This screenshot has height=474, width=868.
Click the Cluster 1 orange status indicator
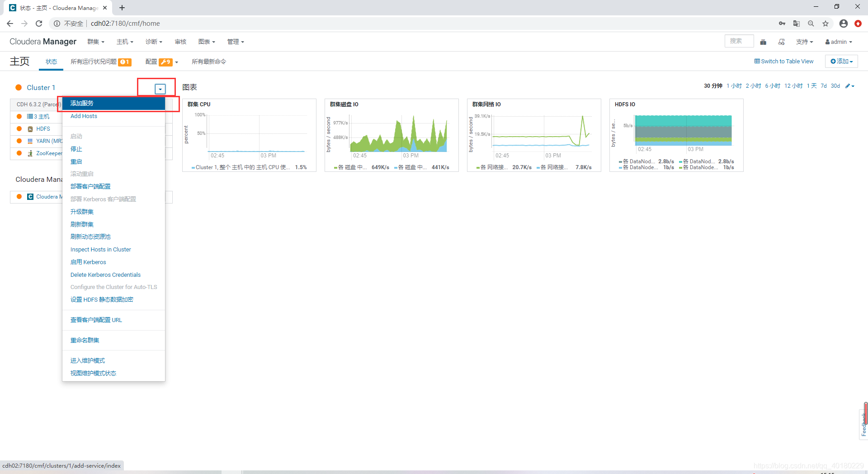coord(19,88)
